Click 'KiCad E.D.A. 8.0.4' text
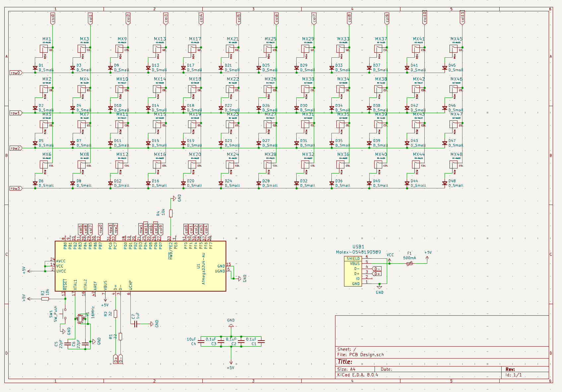This screenshot has height=392, width=562. pyautogui.click(x=358, y=375)
